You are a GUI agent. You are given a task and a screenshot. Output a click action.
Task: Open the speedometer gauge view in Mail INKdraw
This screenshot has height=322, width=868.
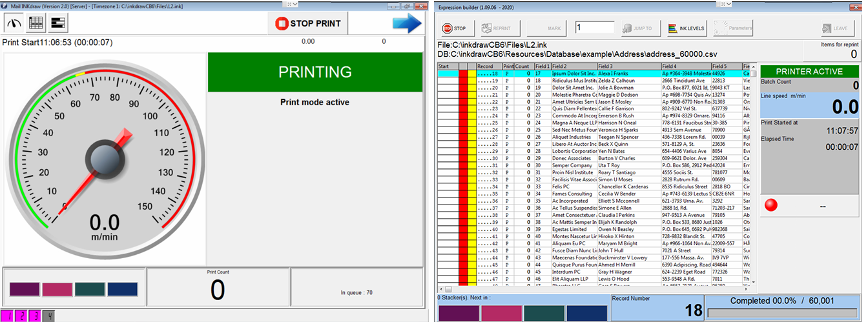coord(15,23)
